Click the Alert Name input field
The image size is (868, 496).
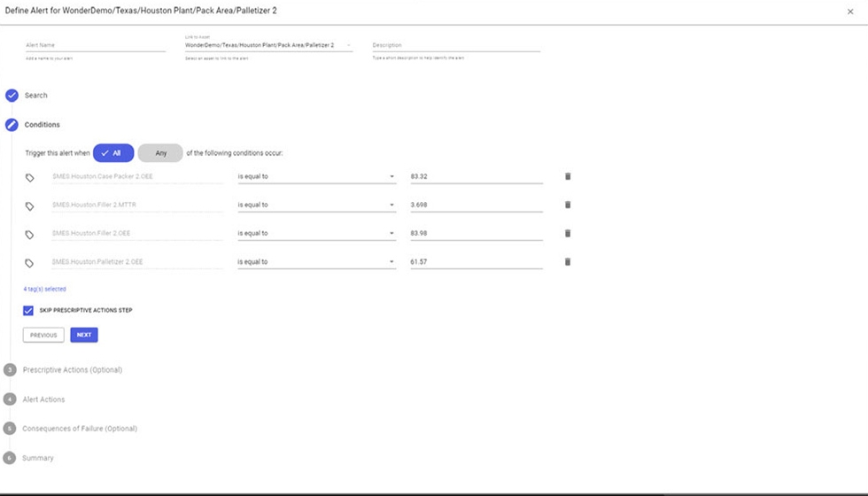point(94,45)
